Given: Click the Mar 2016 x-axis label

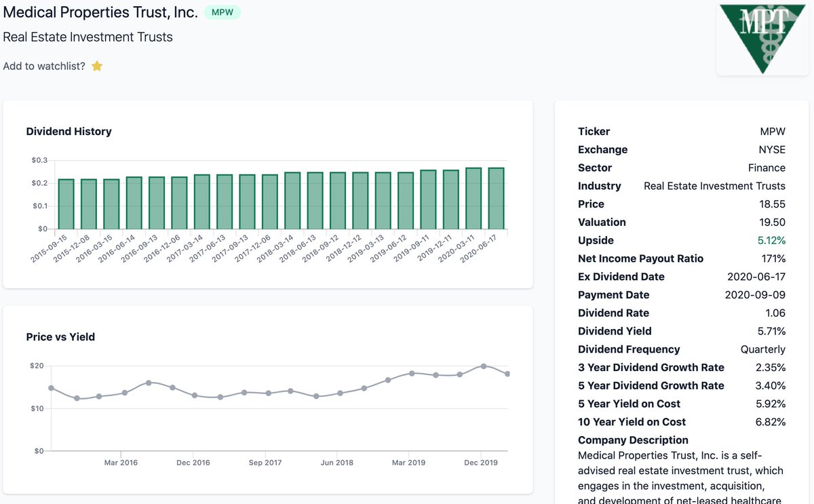Looking at the screenshot, I should (121, 463).
